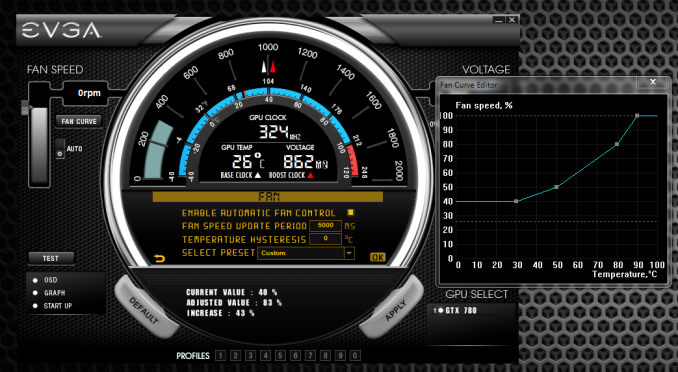Click the yellow back arrow icon

tap(160, 259)
